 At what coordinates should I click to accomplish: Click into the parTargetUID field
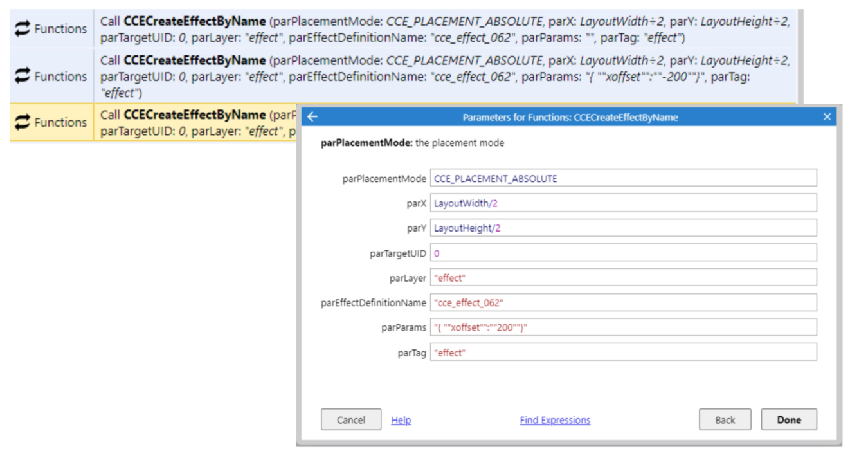tap(623, 253)
